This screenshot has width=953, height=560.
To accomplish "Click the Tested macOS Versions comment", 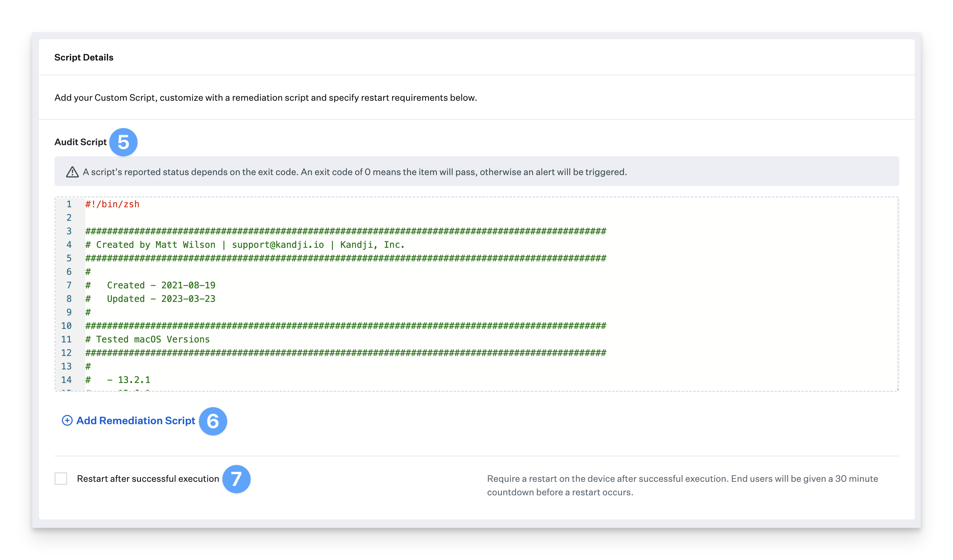I will click(x=147, y=339).
